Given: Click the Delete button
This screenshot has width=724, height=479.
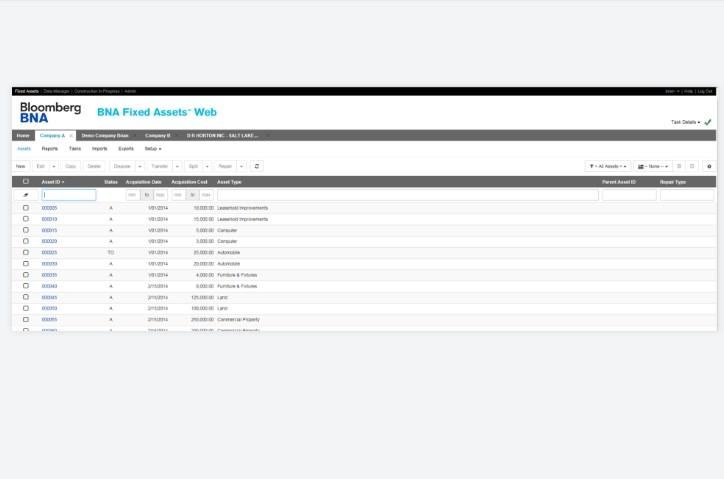Looking at the screenshot, I should pyautogui.click(x=94, y=166).
